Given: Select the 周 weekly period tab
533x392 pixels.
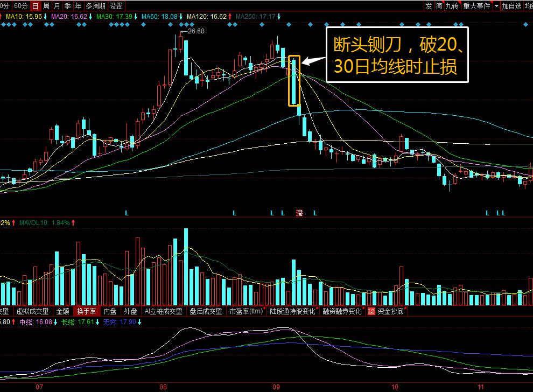Looking at the screenshot, I should coord(46,6).
